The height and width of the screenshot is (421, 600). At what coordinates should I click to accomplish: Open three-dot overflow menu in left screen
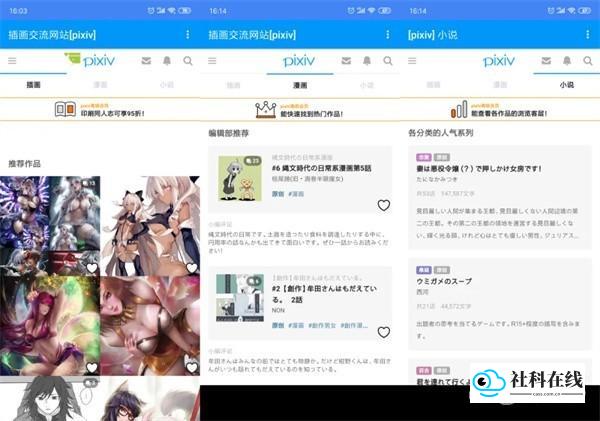coord(188,35)
